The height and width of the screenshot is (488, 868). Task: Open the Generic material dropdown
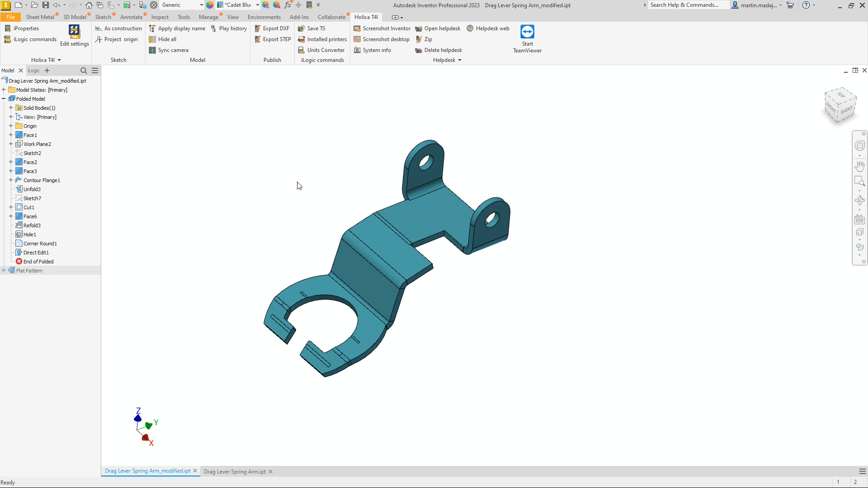[x=201, y=5]
